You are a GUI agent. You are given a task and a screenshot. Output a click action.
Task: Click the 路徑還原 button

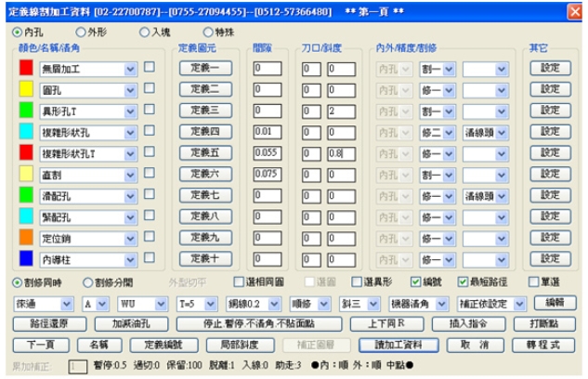49,324
